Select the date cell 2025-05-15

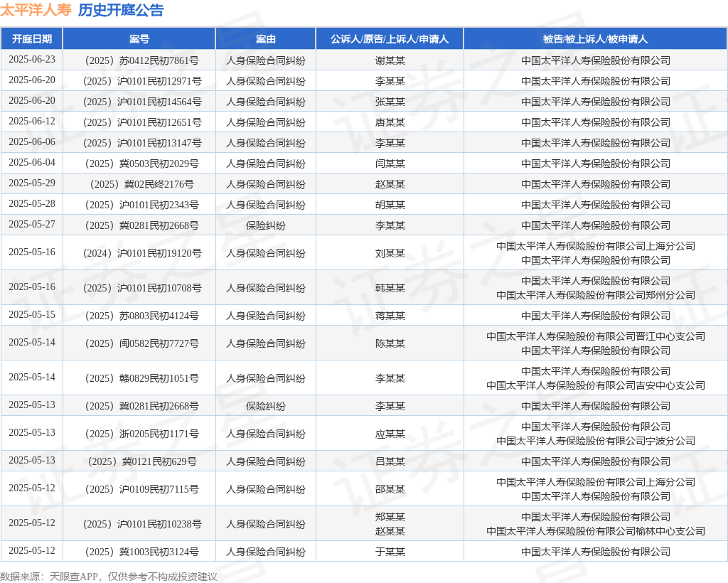click(x=31, y=315)
